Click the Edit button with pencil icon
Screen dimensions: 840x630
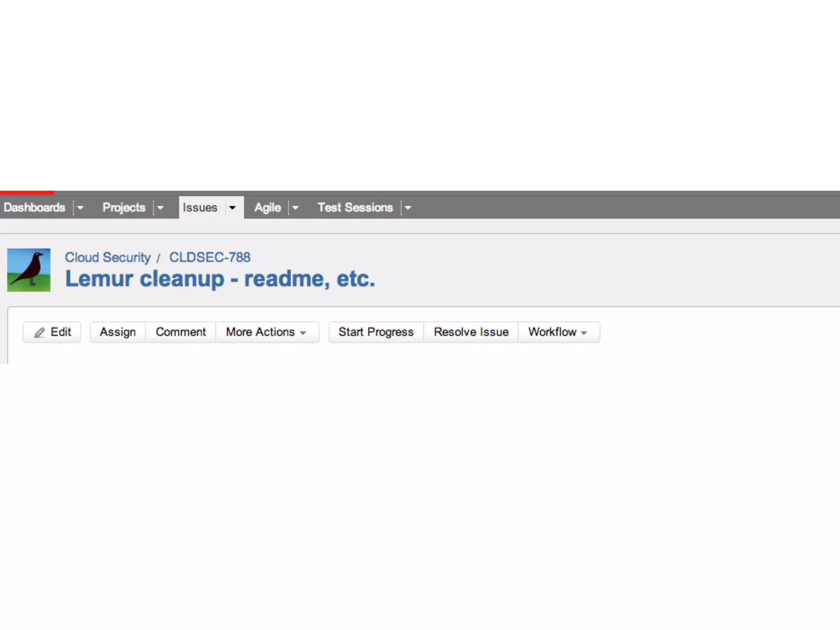pos(52,332)
